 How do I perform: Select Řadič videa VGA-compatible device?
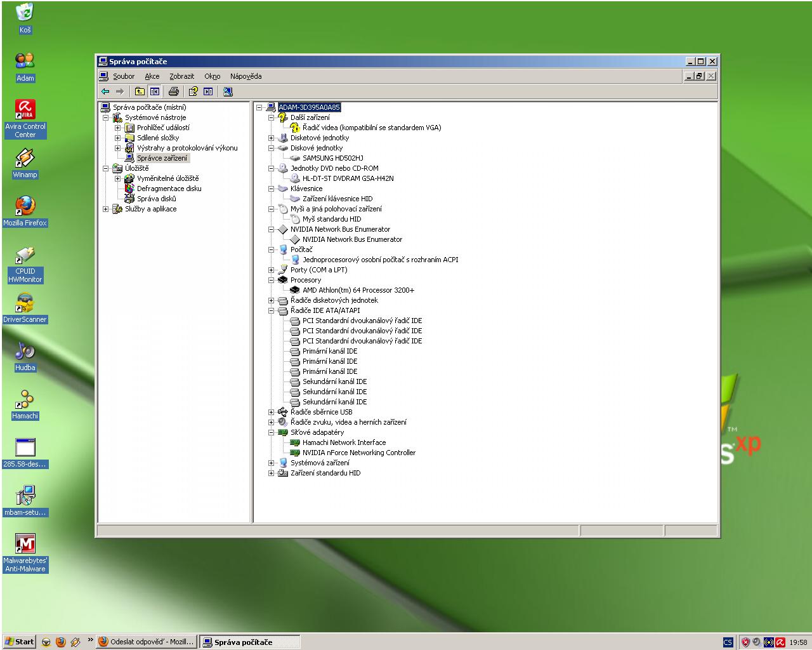371,128
